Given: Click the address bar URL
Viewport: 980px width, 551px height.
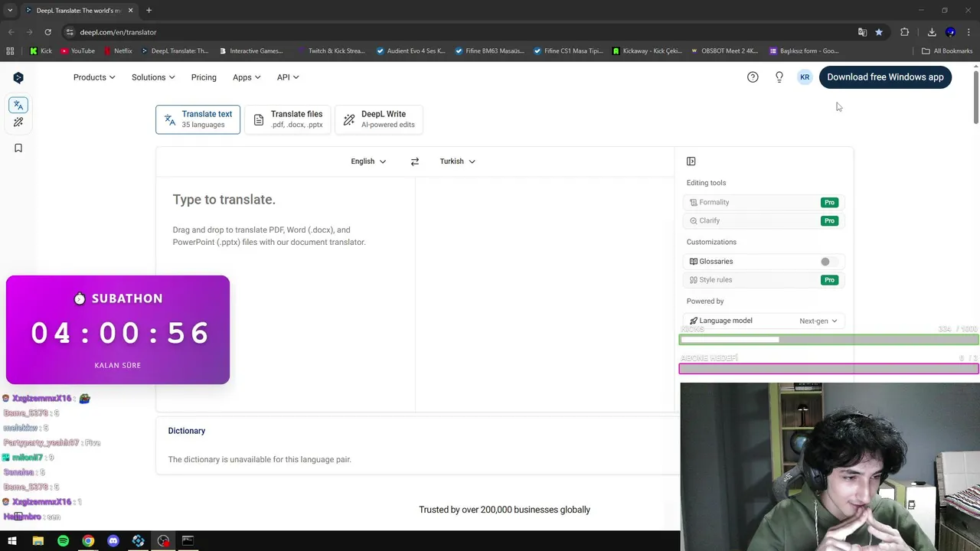Looking at the screenshot, I should [118, 32].
